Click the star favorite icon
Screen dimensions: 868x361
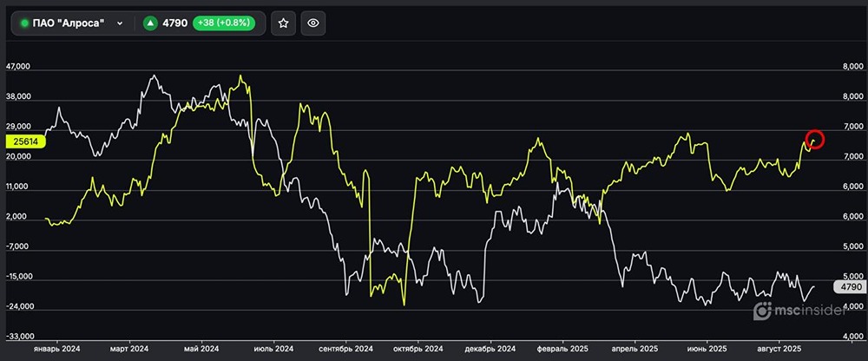click(283, 23)
